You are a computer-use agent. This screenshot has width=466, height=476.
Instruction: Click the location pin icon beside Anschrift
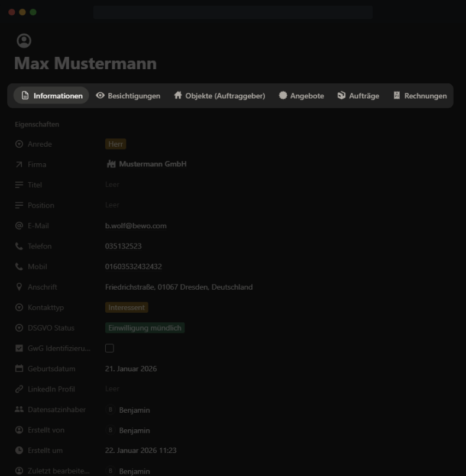(19, 287)
